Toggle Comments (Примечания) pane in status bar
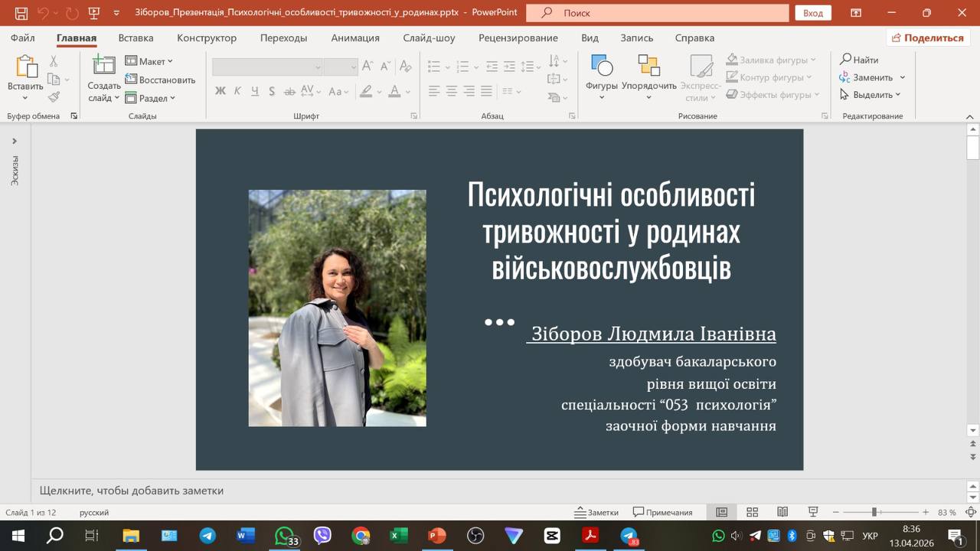The width and height of the screenshot is (980, 551). tap(663, 512)
